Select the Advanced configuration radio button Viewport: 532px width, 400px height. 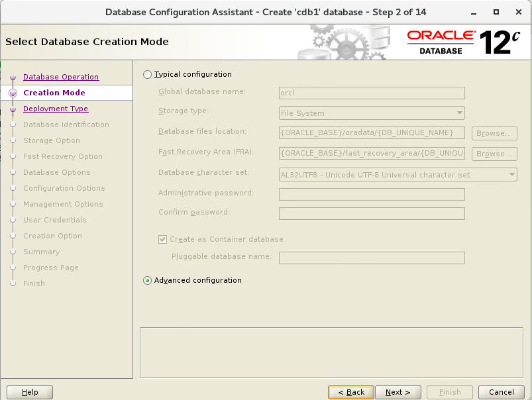point(147,281)
